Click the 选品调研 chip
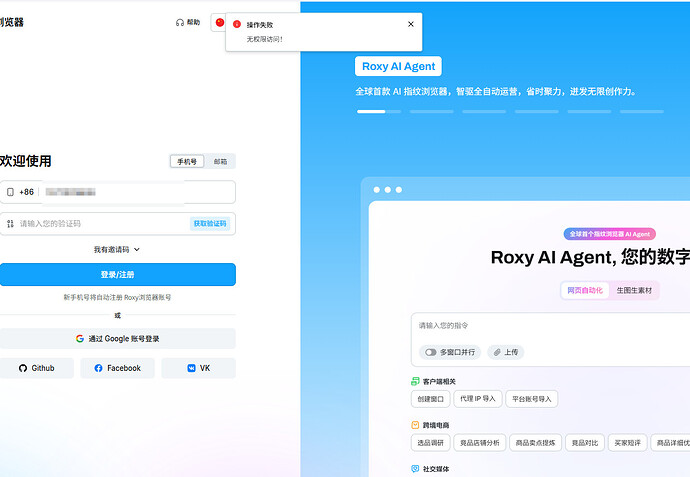 (x=430, y=443)
